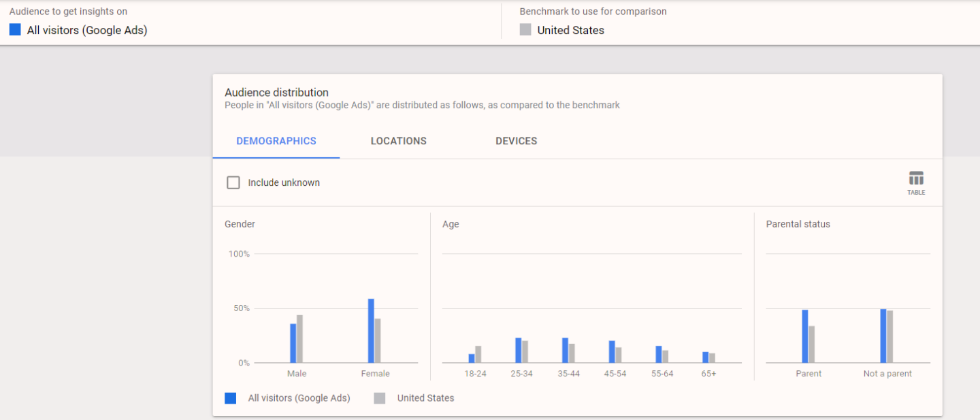
Task: Switch to the Locations tab
Action: (398, 141)
